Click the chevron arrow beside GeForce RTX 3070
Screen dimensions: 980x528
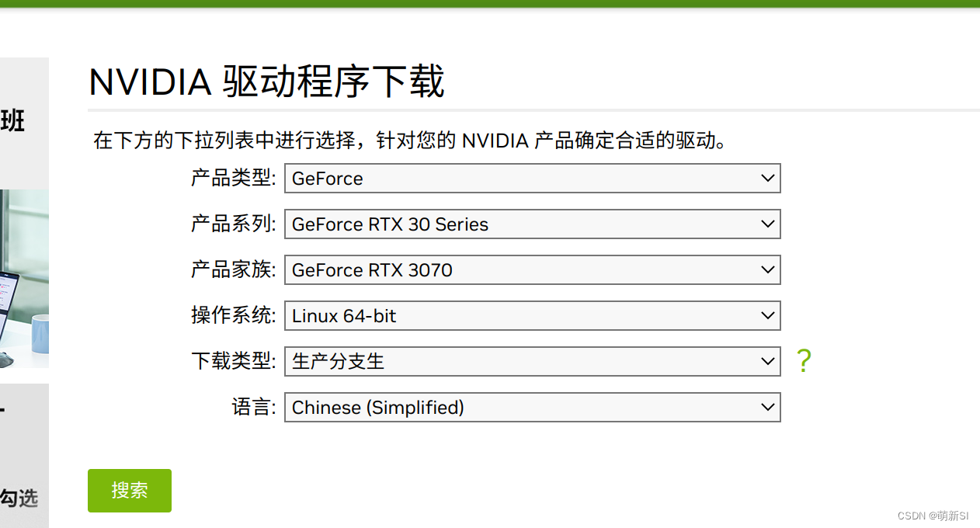tap(768, 269)
